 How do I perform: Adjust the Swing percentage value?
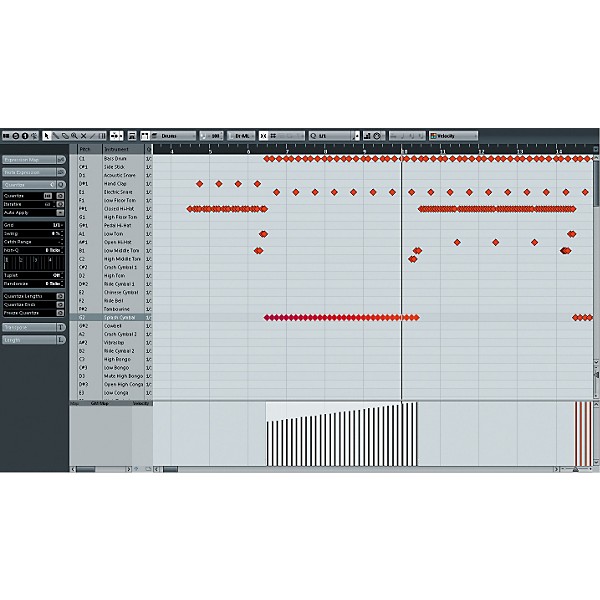pyautogui.click(x=56, y=233)
